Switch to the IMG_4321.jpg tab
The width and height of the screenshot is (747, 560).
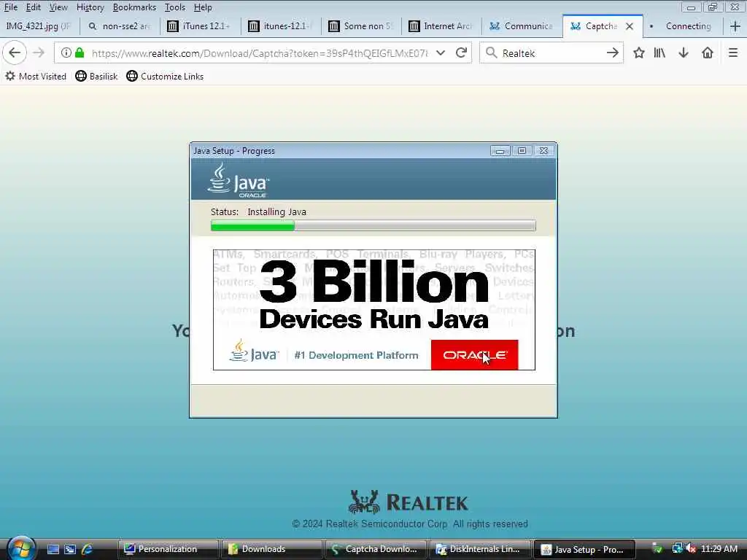(x=39, y=26)
